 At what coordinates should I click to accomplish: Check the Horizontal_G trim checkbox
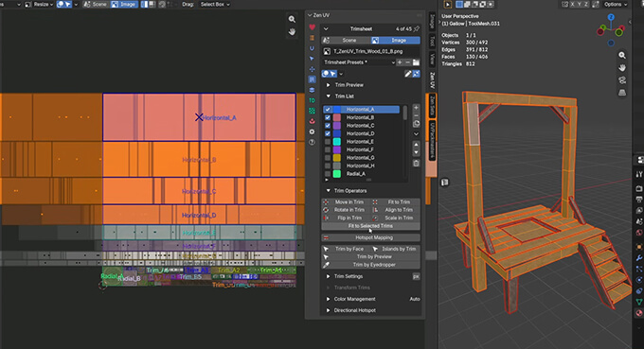pyautogui.click(x=328, y=158)
